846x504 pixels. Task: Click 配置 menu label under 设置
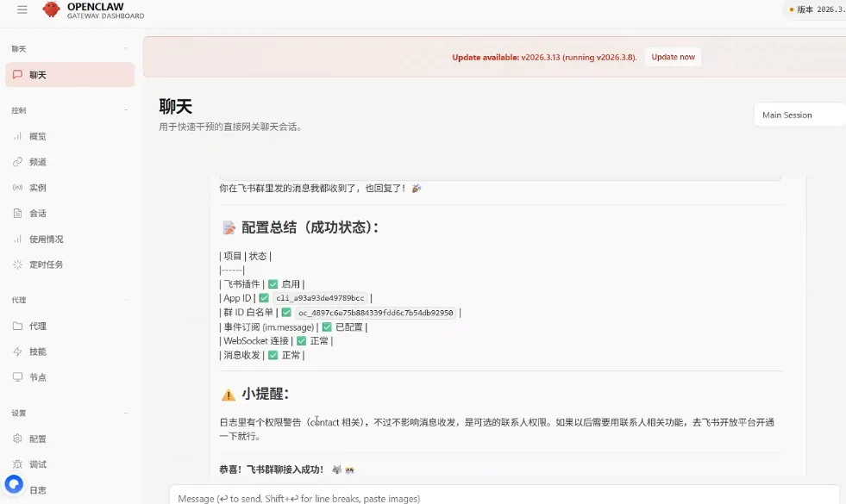click(x=38, y=439)
